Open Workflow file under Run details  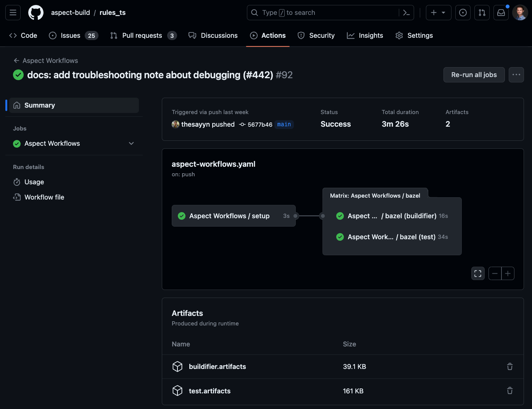coord(39,197)
